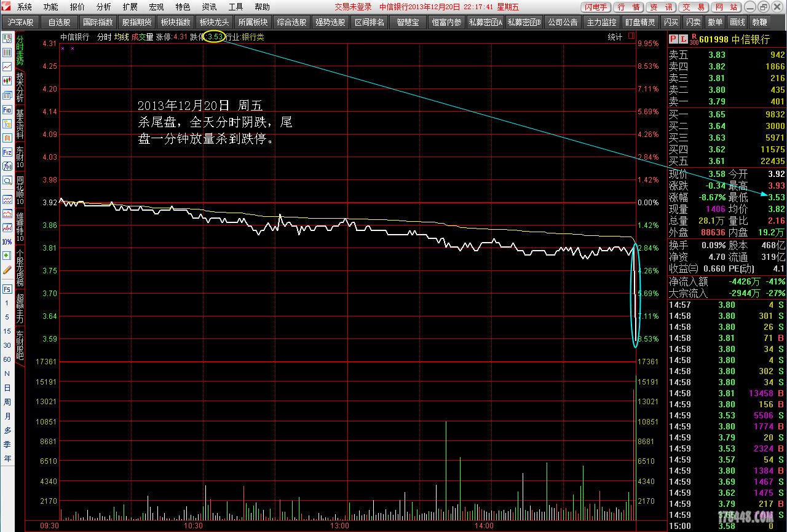
Task: Open the 宏观 menu
Action: click(156, 7)
